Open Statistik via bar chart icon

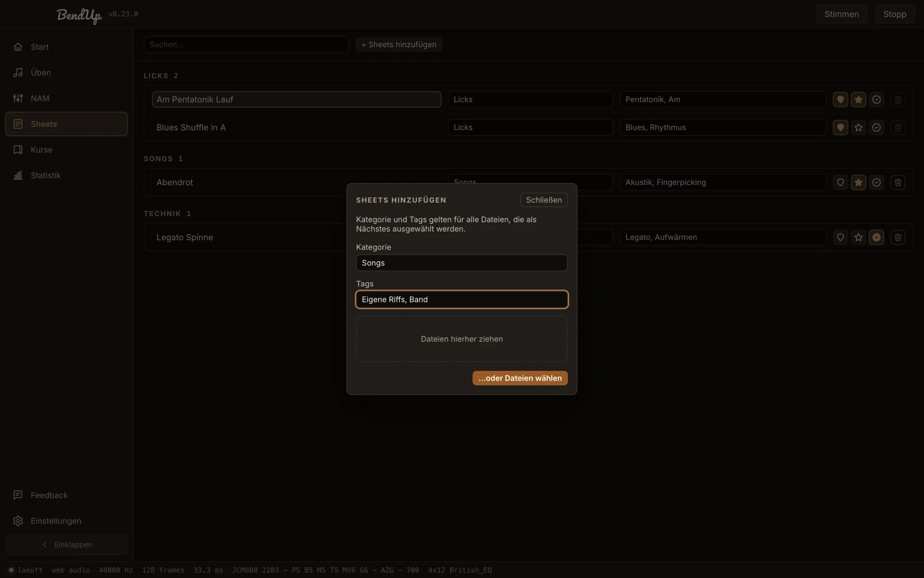coord(18,175)
